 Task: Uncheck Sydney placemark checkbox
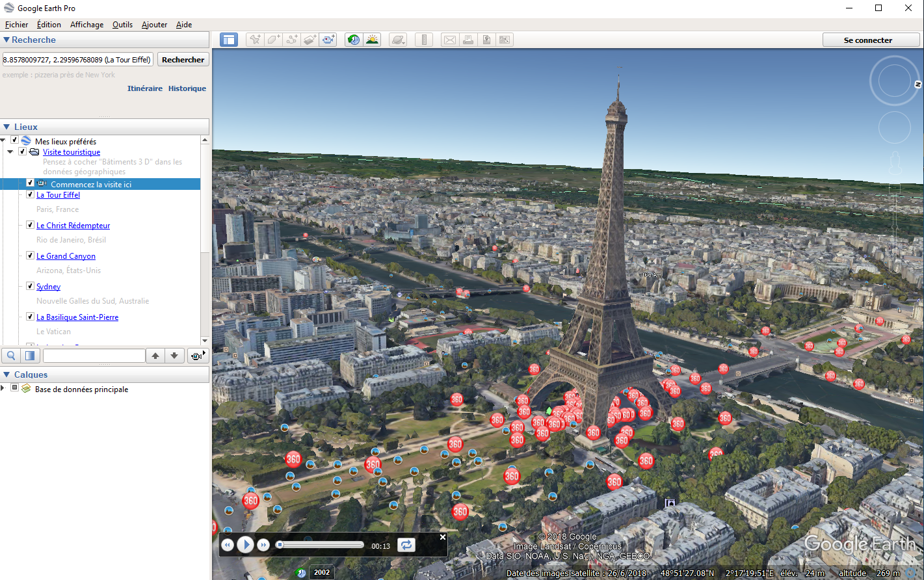(x=30, y=285)
